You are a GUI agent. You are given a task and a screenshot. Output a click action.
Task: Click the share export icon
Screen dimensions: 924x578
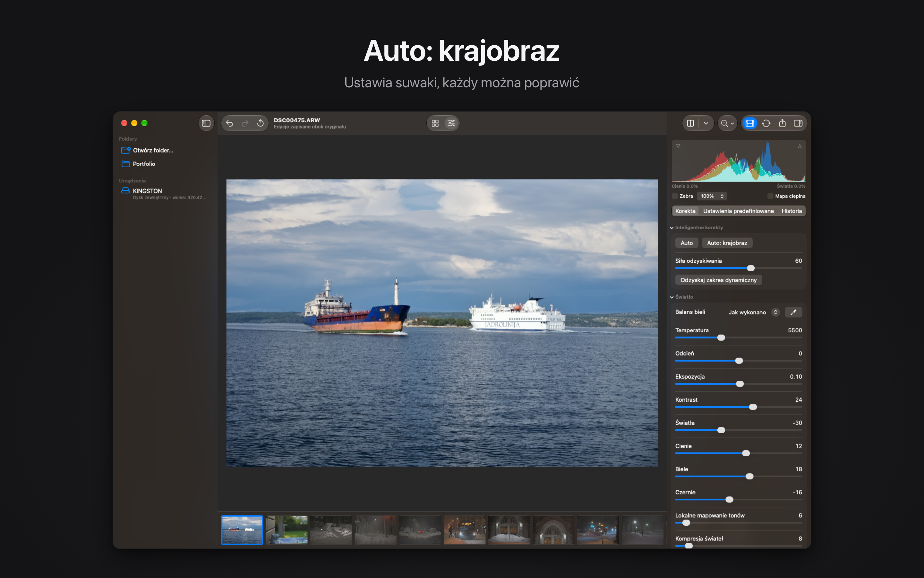click(782, 123)
